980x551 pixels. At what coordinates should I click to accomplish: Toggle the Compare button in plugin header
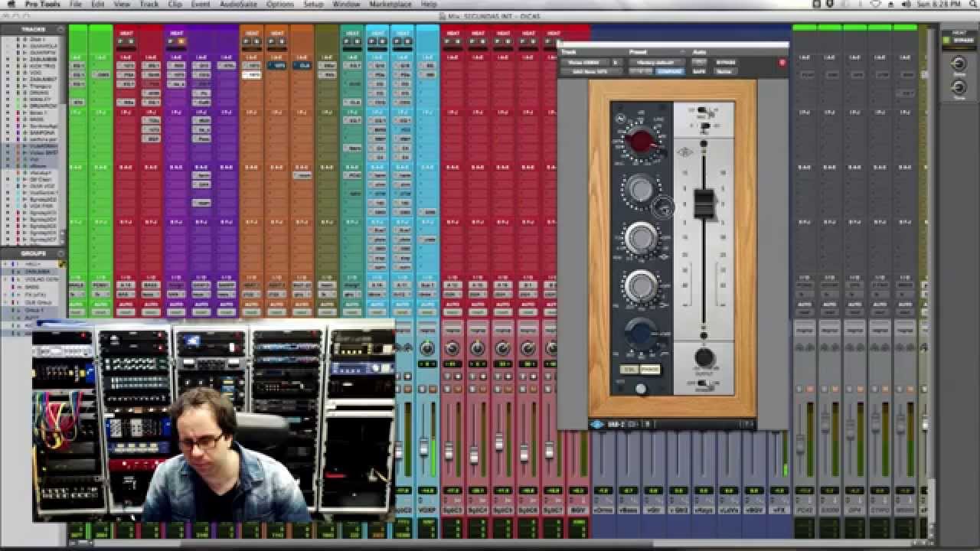coord(670,71)
